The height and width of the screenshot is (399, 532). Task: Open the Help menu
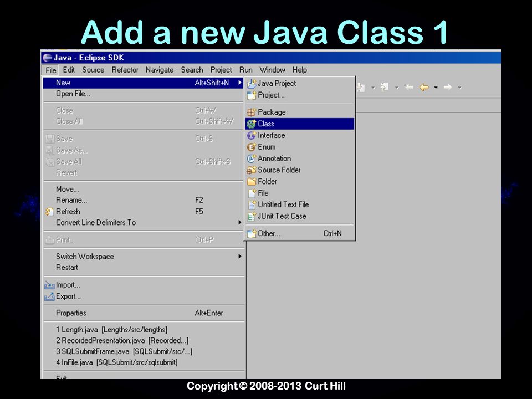pyautogui.click(x=300, y=70)
